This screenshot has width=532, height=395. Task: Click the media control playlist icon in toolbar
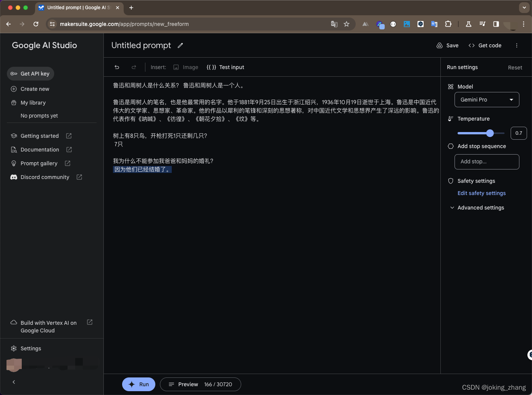tap(482, 24)
